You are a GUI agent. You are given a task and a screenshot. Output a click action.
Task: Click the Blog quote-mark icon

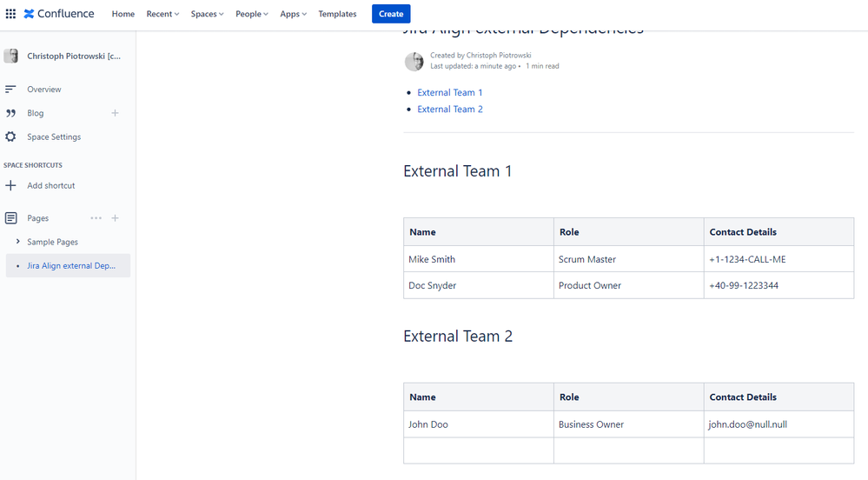coord(10,113)
